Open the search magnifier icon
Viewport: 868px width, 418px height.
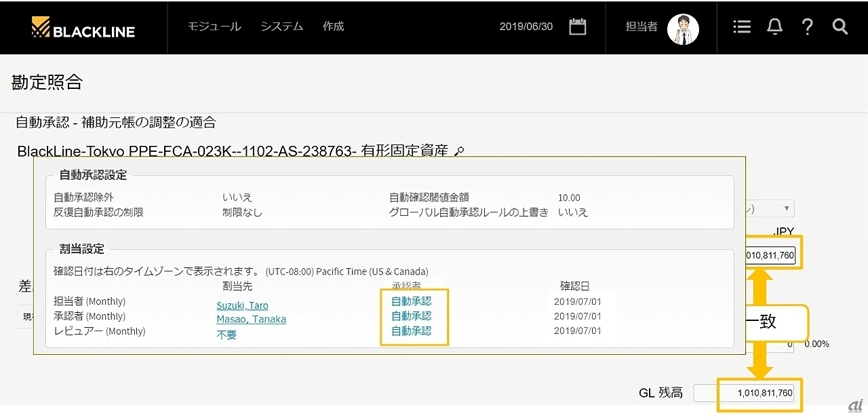(840, 27)
